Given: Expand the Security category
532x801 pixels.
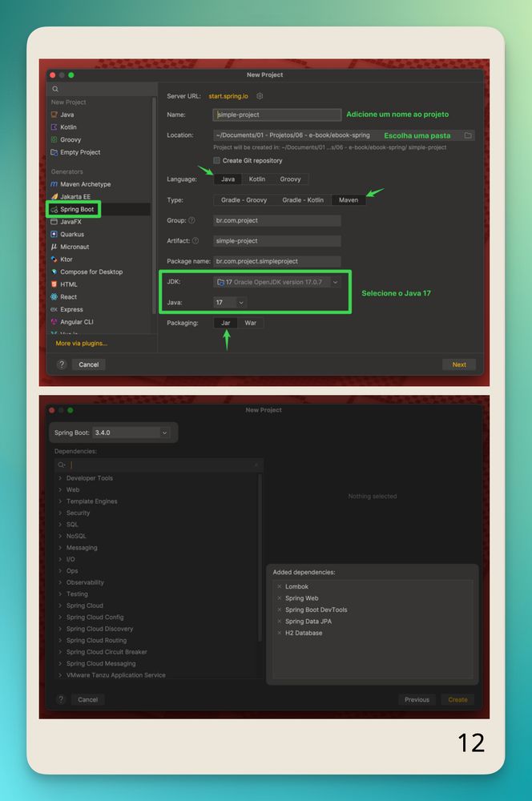Looking at the screenshot, I should pyautogui.click(x=60, y=513).
